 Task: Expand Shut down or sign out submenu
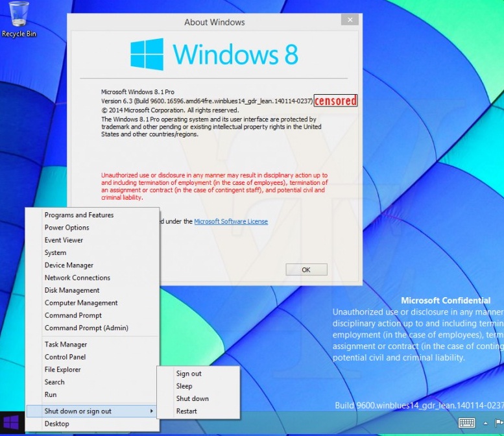pyautogui.click(x=93, y=411)
